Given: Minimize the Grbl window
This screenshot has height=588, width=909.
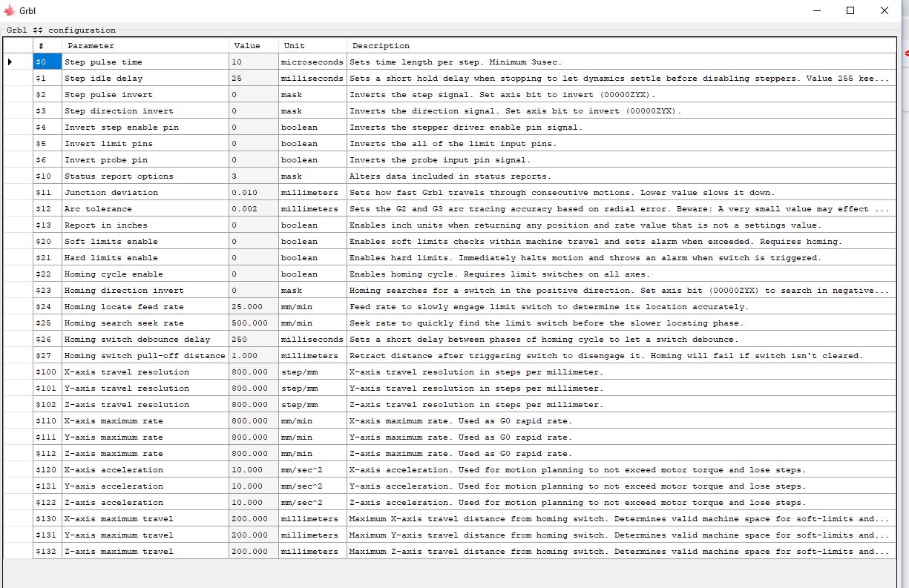Looking at the screenshot, I should click(x=816, y=10).
